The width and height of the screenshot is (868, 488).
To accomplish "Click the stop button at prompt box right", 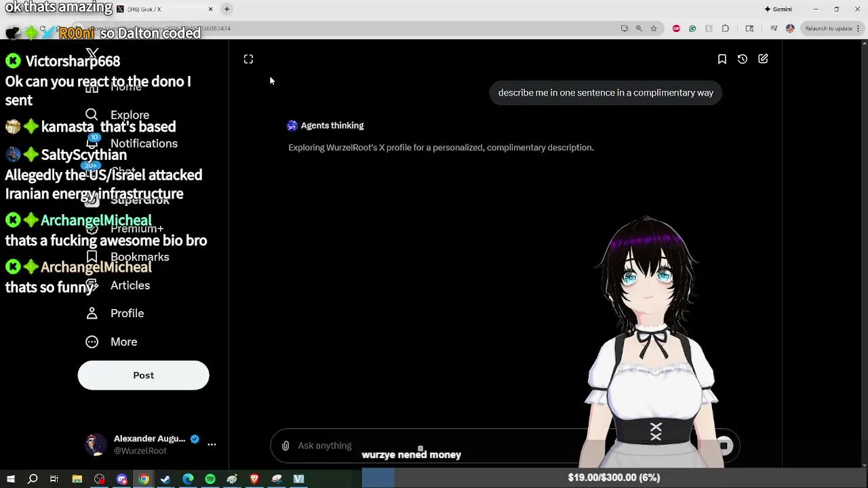I will point(724,446).
